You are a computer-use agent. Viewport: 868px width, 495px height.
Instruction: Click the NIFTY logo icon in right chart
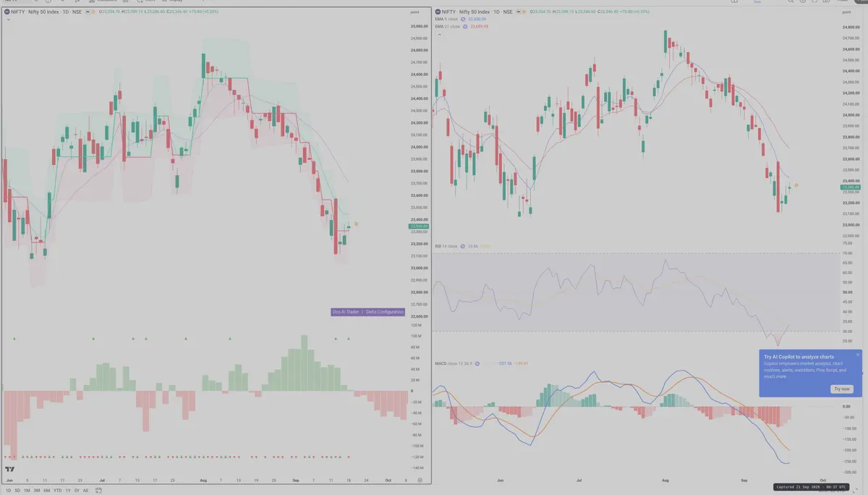coord(438,12)
